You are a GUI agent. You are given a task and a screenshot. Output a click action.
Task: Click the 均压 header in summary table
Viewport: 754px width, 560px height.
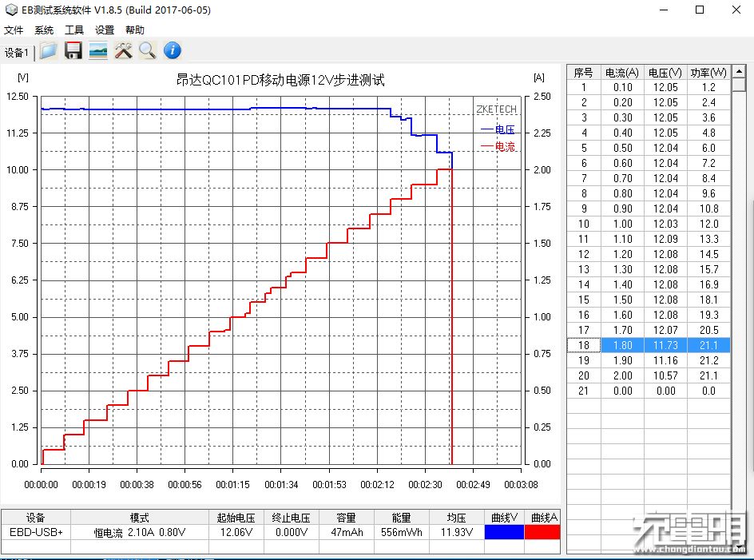(x=456, y=517)
